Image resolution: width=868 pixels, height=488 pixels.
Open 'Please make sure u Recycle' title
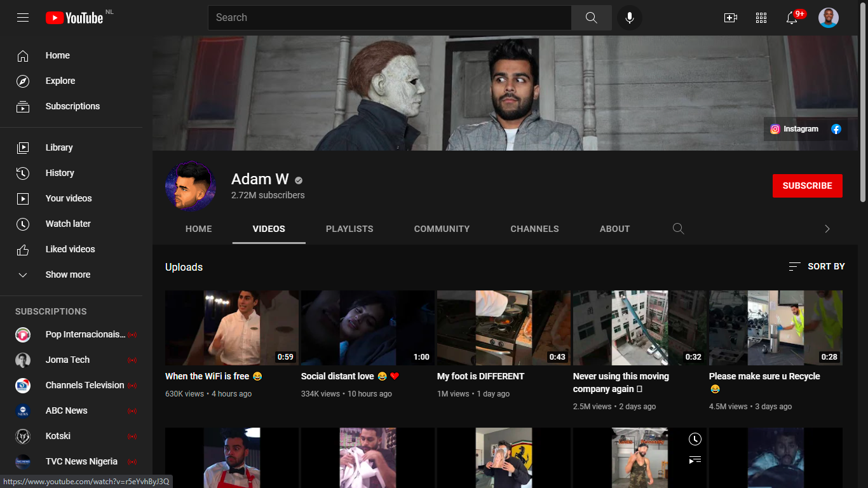point(764,383)
